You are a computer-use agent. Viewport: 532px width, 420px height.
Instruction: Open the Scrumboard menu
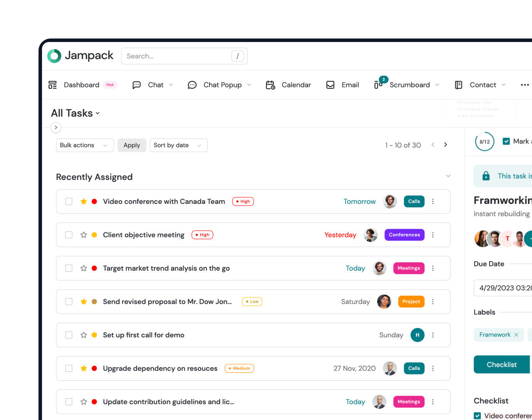[409, 85]
